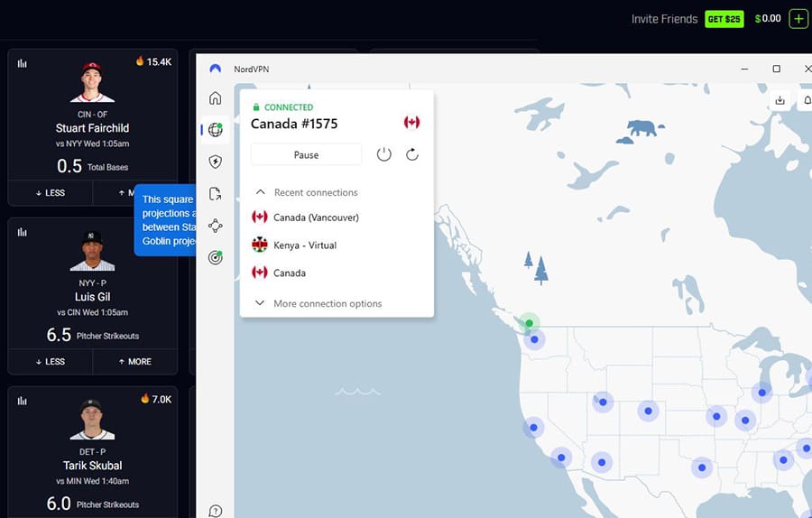Click 6.0 Pitcher Strikeouts projection
812x518 pixels.
tap(93, 504)
